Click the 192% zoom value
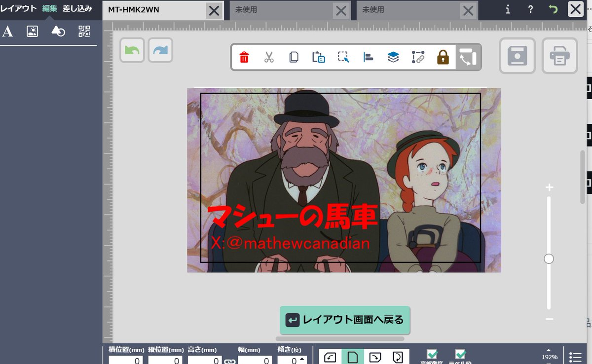 550,357
